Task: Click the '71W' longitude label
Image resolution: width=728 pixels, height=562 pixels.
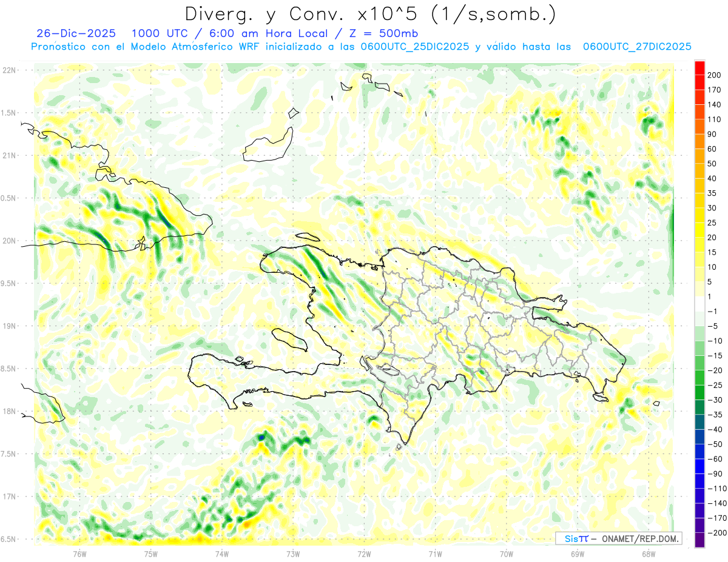Action: (435, 554)
